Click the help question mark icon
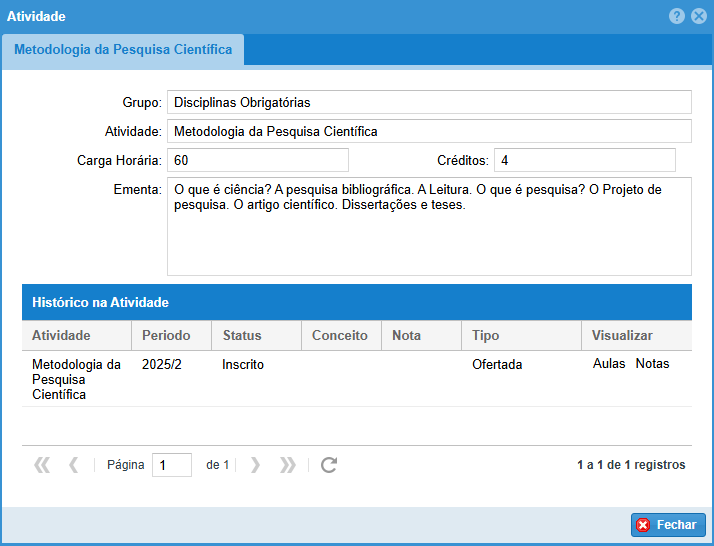The height and width of the screenshot is (546, 714). [x=677, y=16]
